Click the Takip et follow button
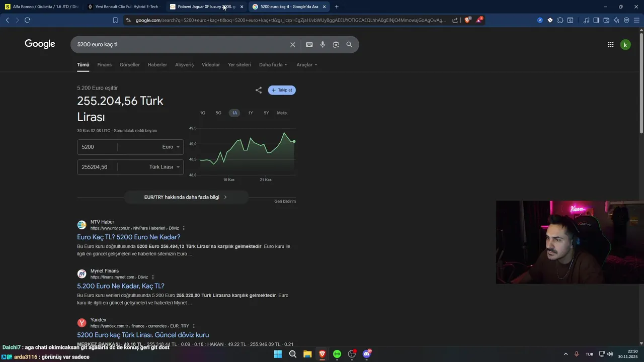 [282, 90]
